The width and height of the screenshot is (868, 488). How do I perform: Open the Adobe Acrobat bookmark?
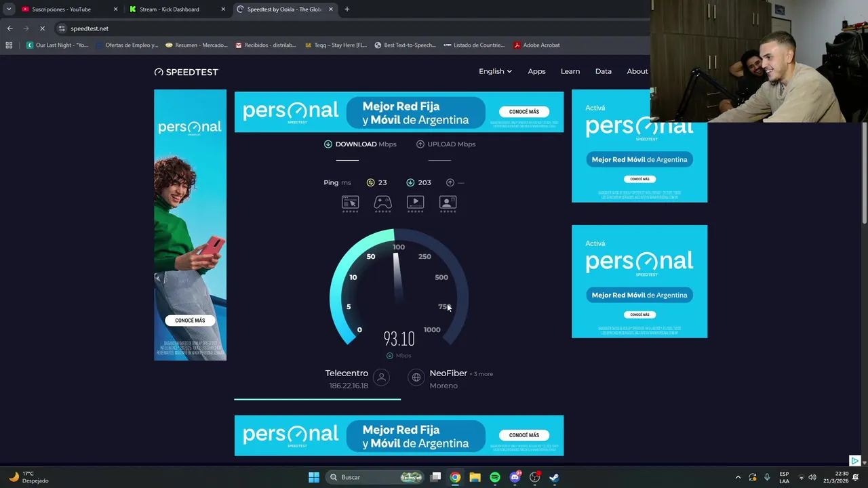pos(536,45)
